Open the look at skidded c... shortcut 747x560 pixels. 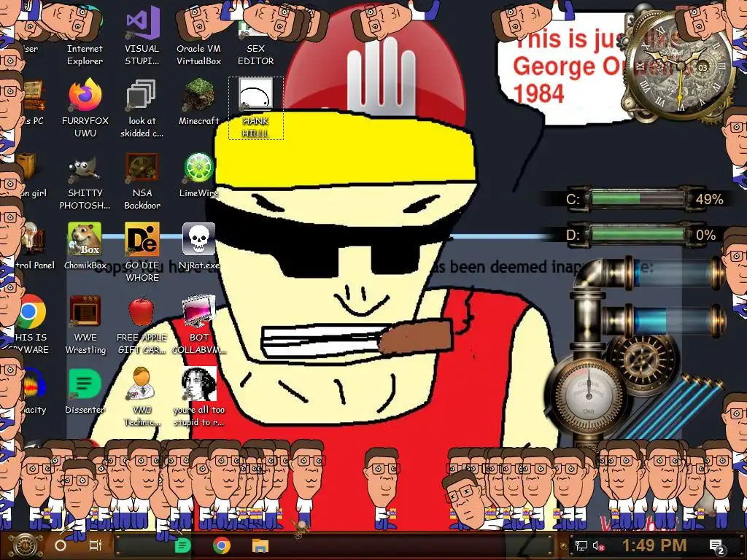pos(142,109)
